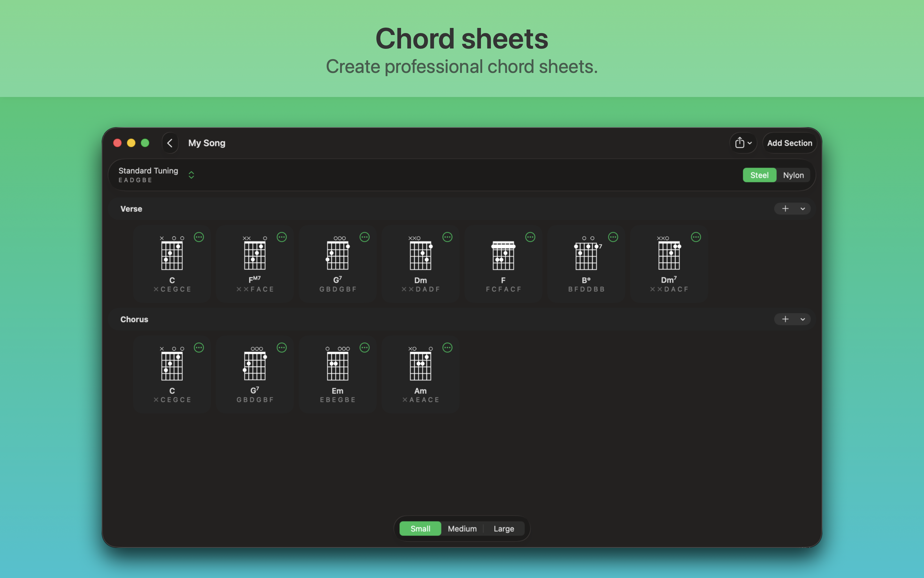Switch chord size to Large

504,529
